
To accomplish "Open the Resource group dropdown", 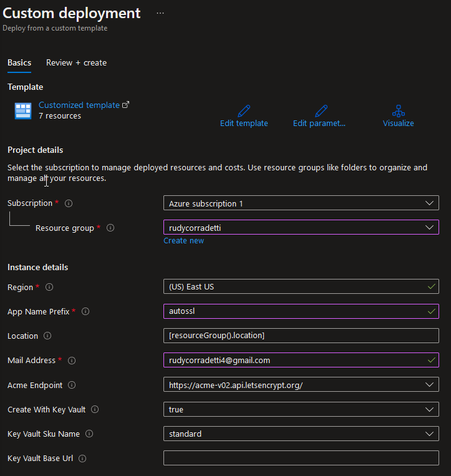I will click(301, 227).
